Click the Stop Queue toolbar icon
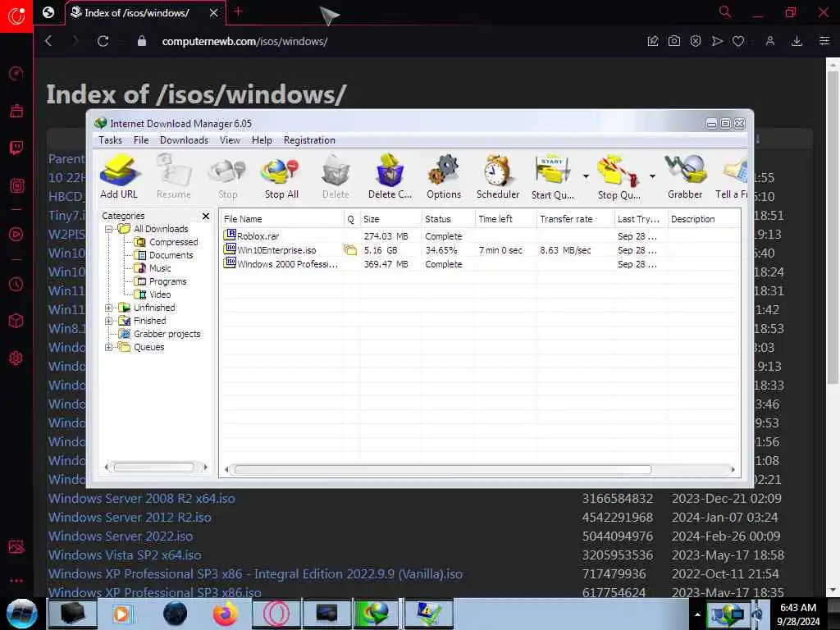The image size is (840, 630). [x=619, y=177]
